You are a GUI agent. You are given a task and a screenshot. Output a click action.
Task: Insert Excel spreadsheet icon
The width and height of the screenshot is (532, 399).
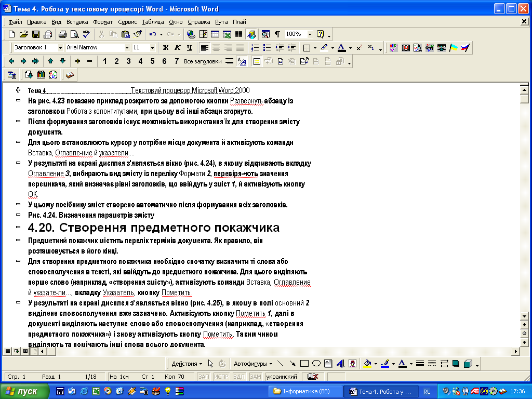(x=227, y=34)
